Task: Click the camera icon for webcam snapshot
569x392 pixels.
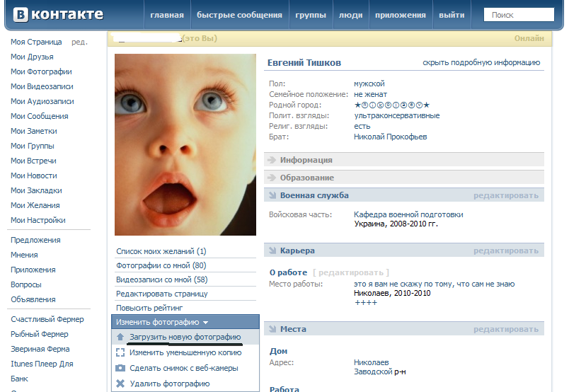Action: pos(120,368)
